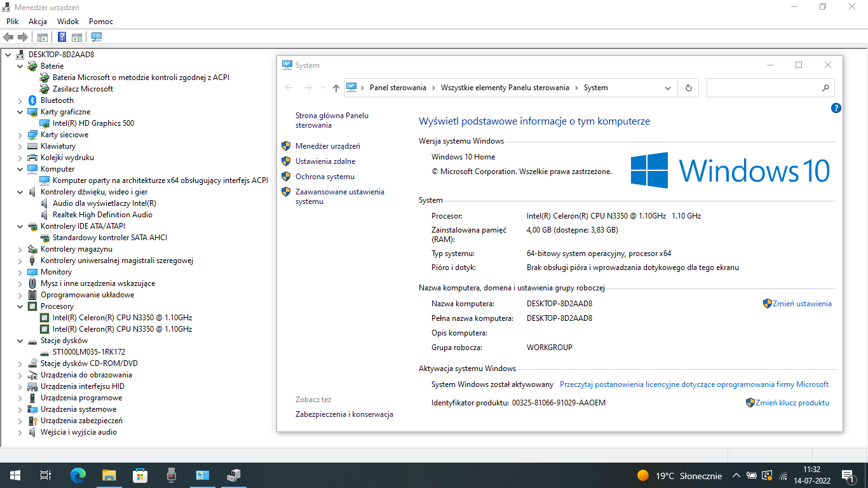Open the Windows Start menu

click(15, 475)
